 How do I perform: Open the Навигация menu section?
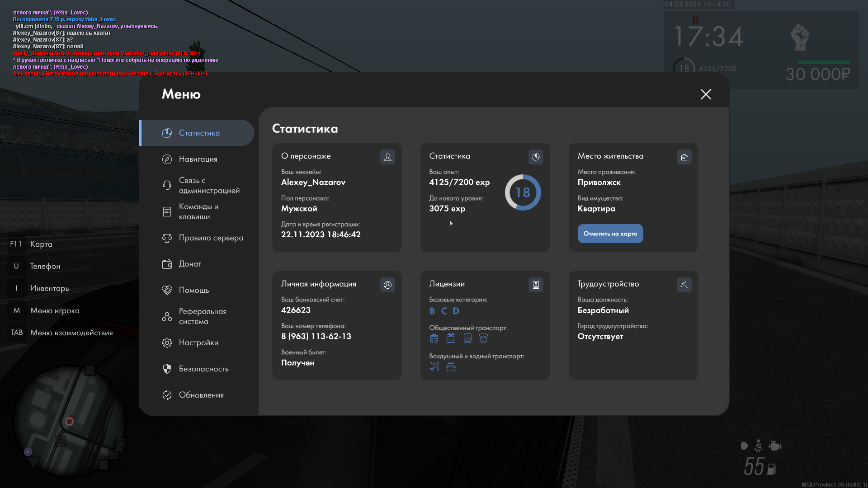(x=198, y=159)
